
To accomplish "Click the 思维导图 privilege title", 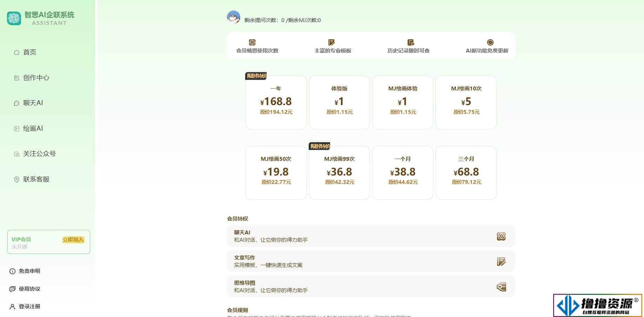I will click(244, 283).
